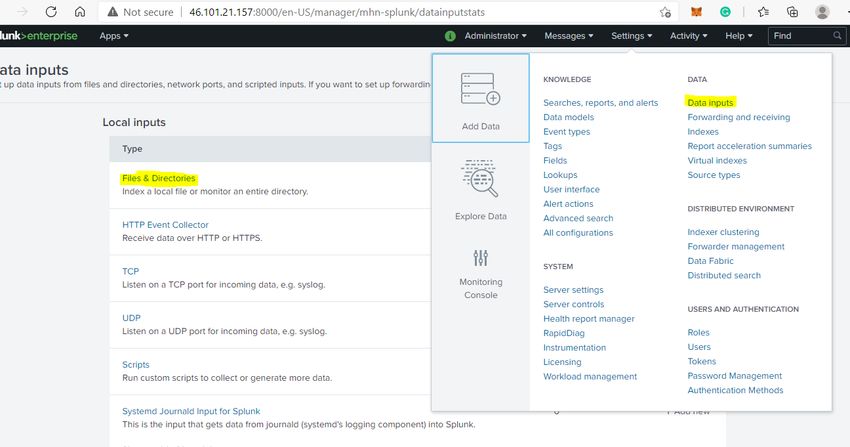Screen dimensions: 850x447
Task: Click the MetaMask fox extension icon
Action: 697,12
